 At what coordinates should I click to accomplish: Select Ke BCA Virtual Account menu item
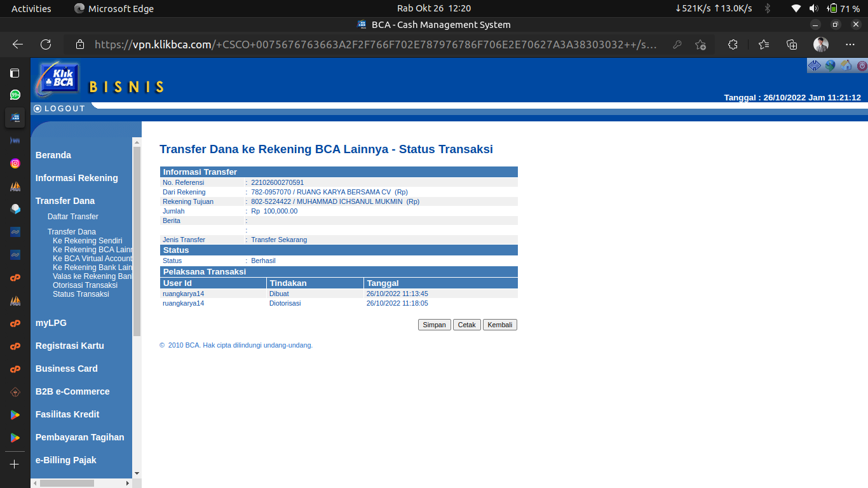point(92,259)
